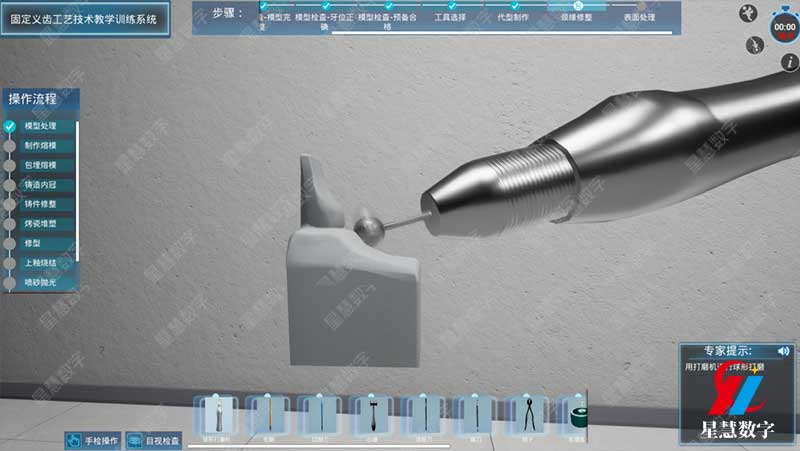Click the operation flow vertical scrollbar
Screen dimensions: 800x451
pos(77,190)
